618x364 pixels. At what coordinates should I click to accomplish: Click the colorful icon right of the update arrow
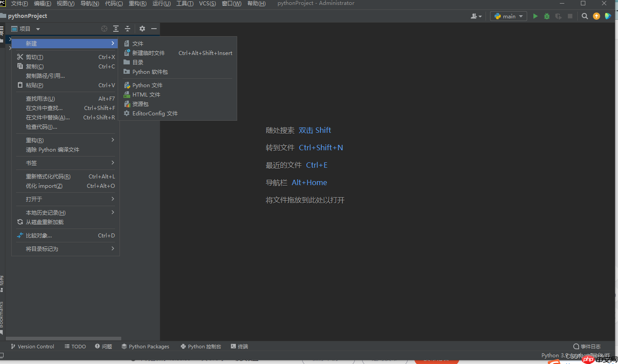click(x=608, y=16)
